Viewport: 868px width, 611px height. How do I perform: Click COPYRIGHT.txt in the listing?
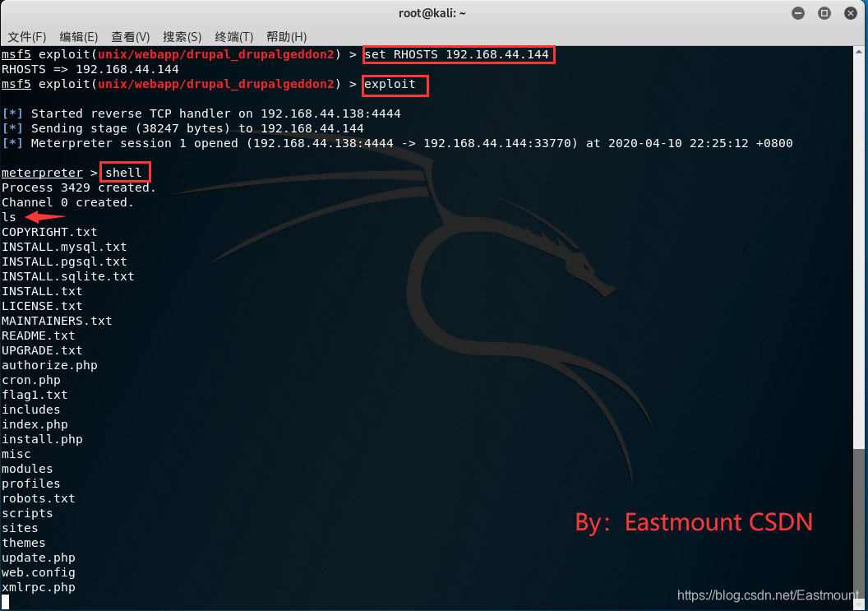(49, 232)
